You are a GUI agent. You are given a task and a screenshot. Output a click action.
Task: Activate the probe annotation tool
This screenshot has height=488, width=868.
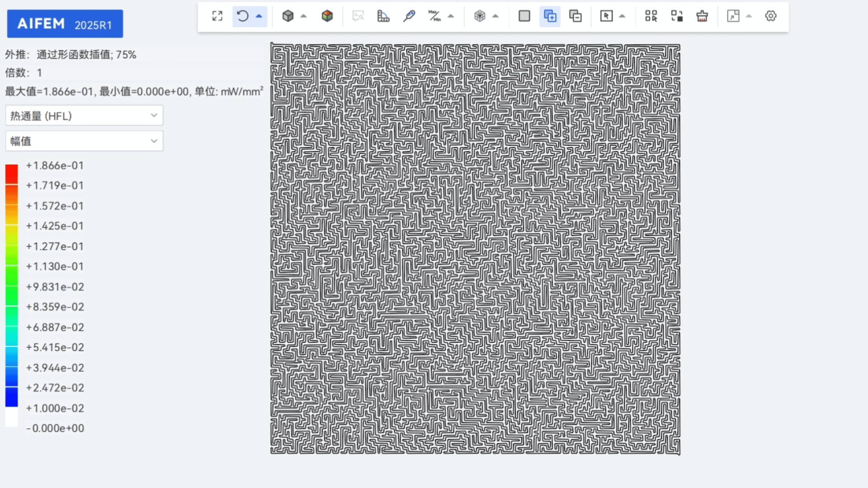[x=409, y=16]
